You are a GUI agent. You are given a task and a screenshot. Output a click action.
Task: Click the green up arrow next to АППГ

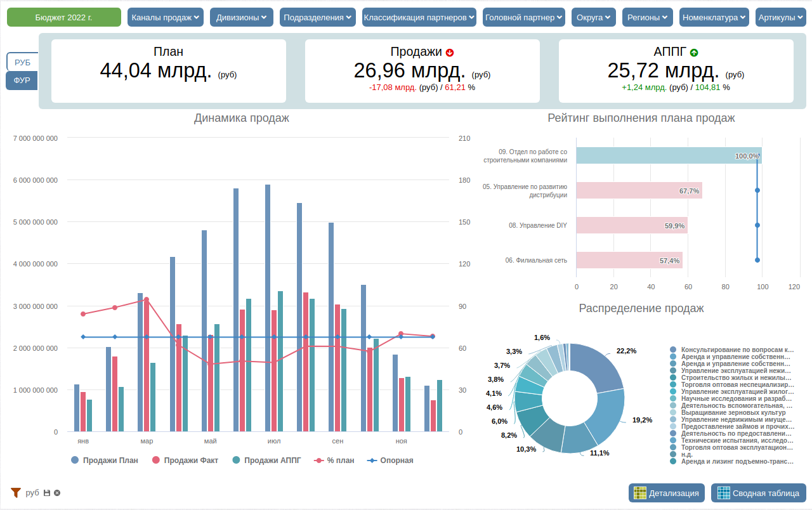(x=694, y=53)
